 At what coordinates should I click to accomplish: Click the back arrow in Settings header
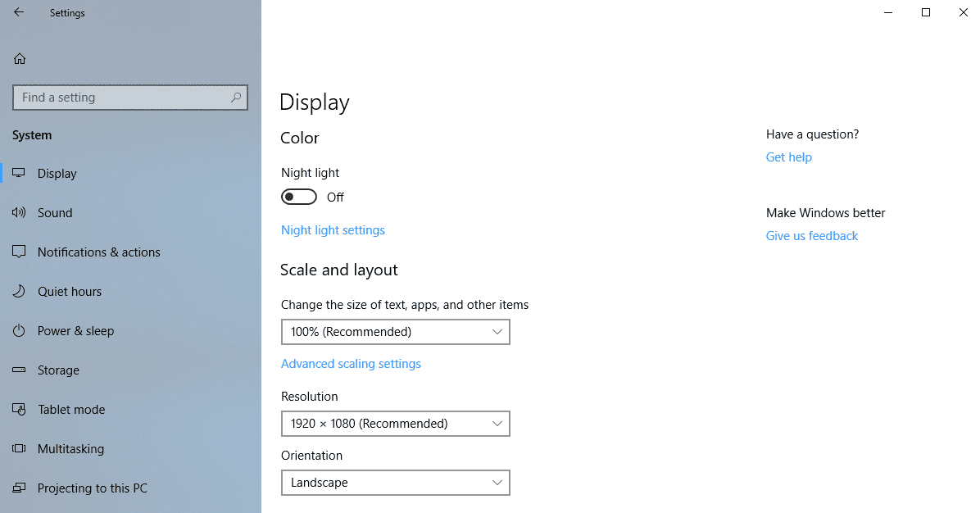point(19,12)
